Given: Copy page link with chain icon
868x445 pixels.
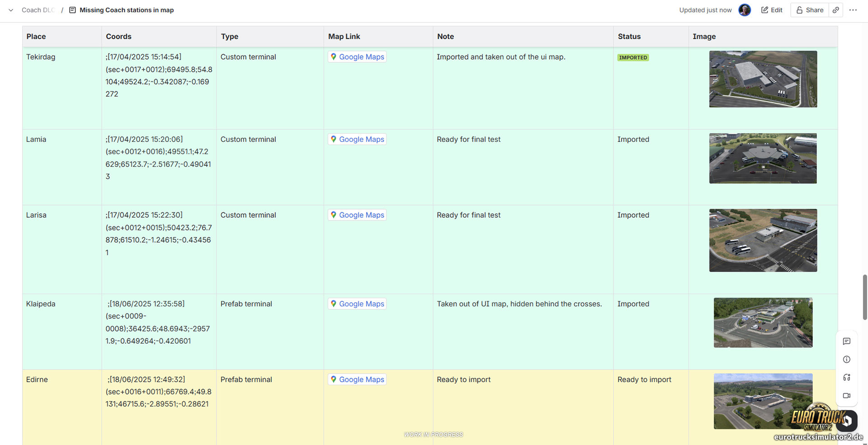Looking at the screenshot, I should (x=836, y=10).
